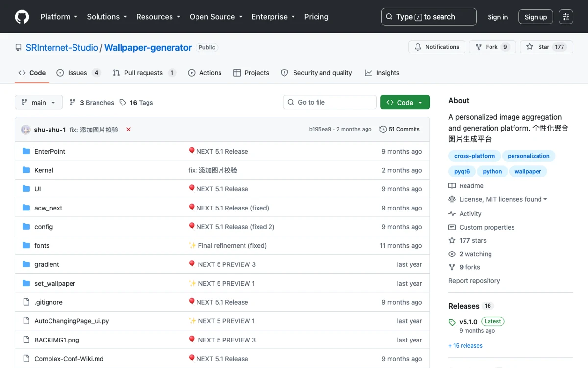
Task: Click the forks icon in About
Action: point(452,267)
